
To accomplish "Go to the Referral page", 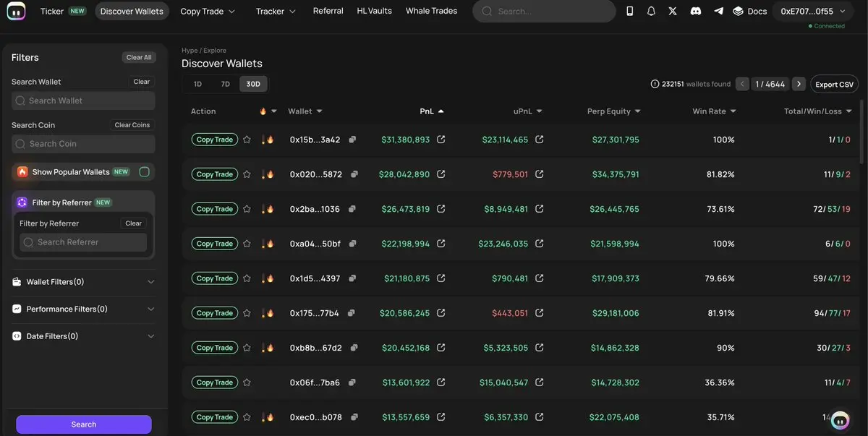I will point(328,12).
